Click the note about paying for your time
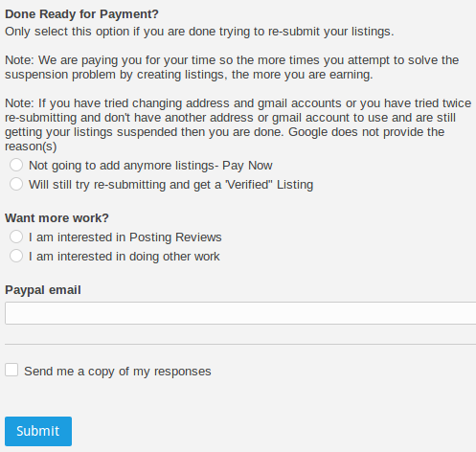 coord(232,67)
